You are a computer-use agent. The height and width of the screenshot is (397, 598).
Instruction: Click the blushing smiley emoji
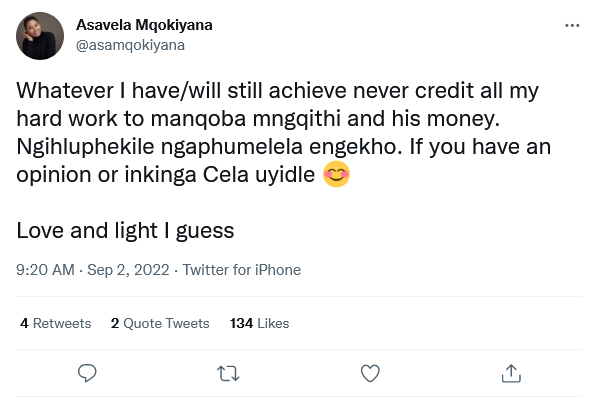(336, 174)
